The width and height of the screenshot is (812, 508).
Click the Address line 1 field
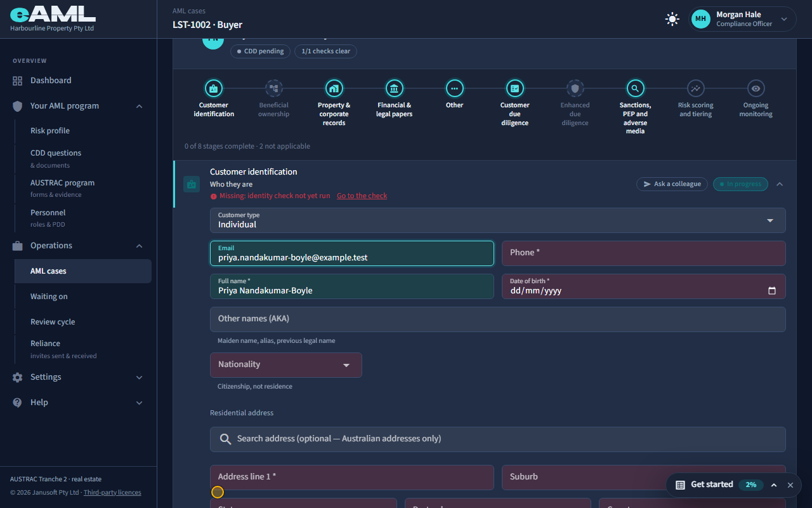[x=352, y=478]
